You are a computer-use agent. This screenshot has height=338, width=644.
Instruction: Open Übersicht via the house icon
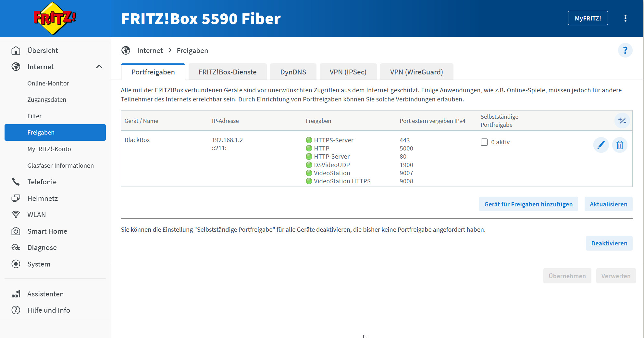click(16, 51)
